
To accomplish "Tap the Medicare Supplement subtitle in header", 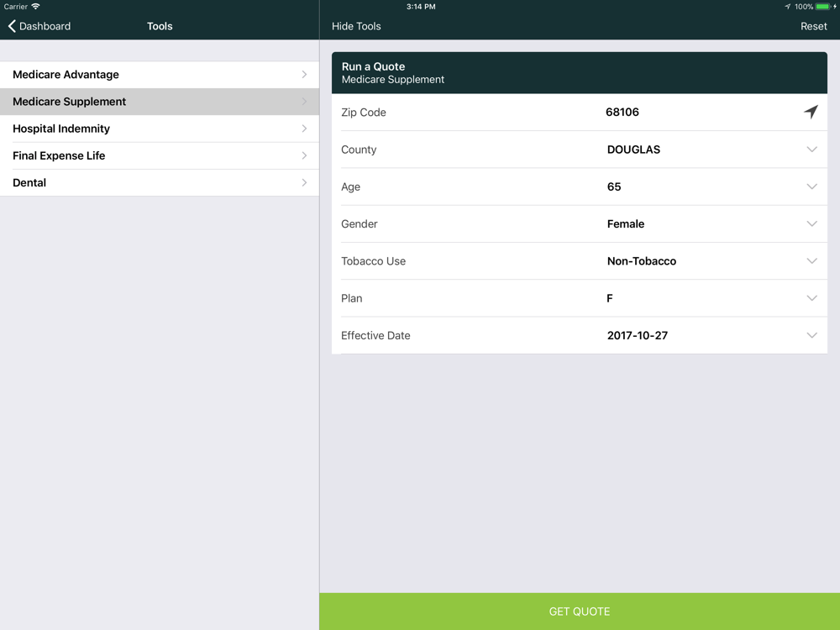I will [392, 79].
